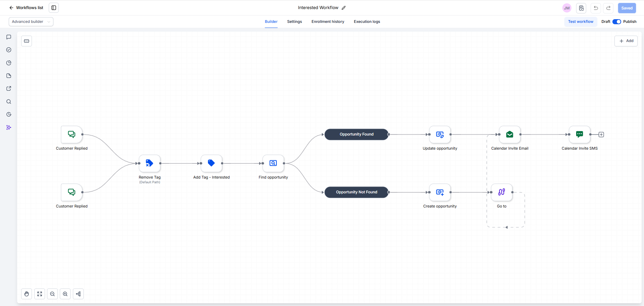Enable the hand pan tool
The image size is (644, 306).
point(27,294)
